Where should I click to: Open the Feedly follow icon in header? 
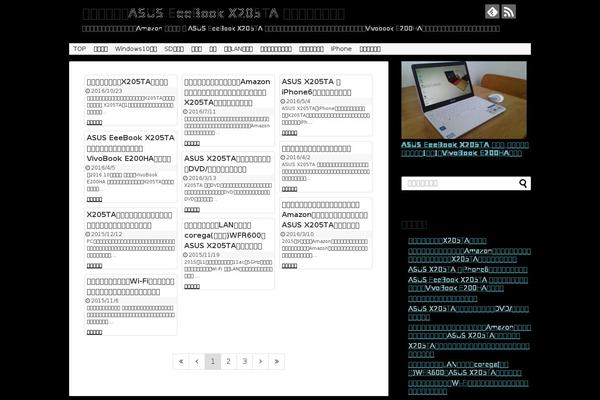click(492, 12)
